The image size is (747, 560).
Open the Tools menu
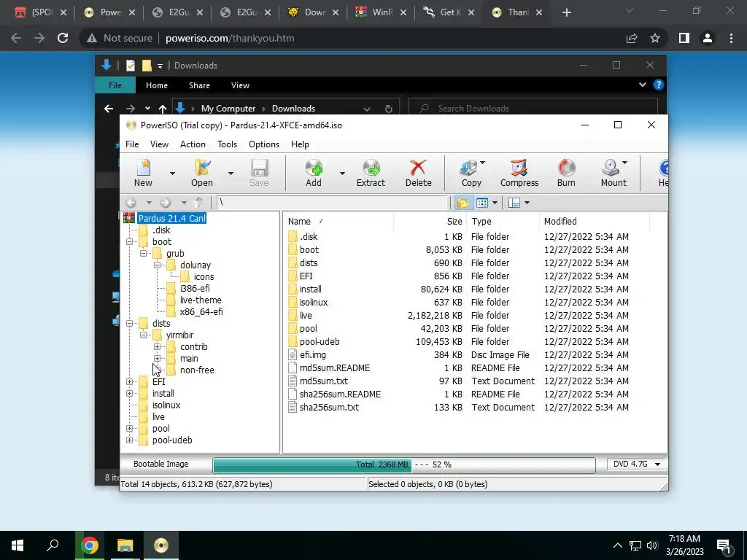(x=228, y=144)
